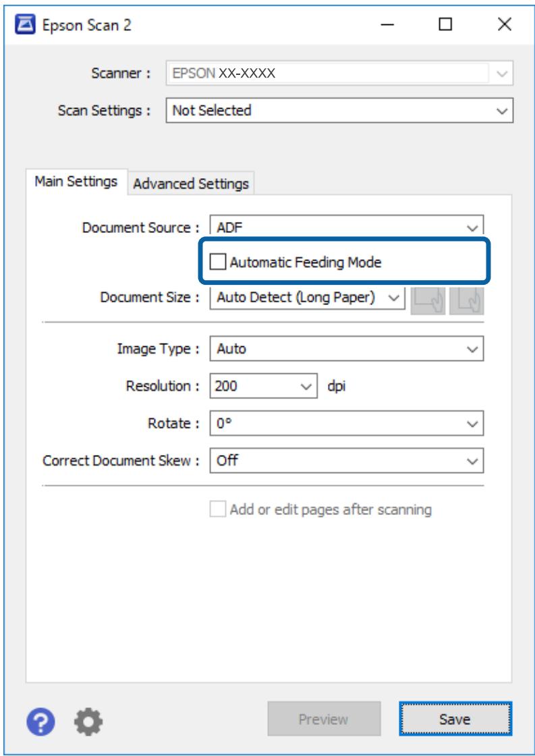Click the Rotate label text
Viewport: 535px width, 756px height.
tap(173, 424)
